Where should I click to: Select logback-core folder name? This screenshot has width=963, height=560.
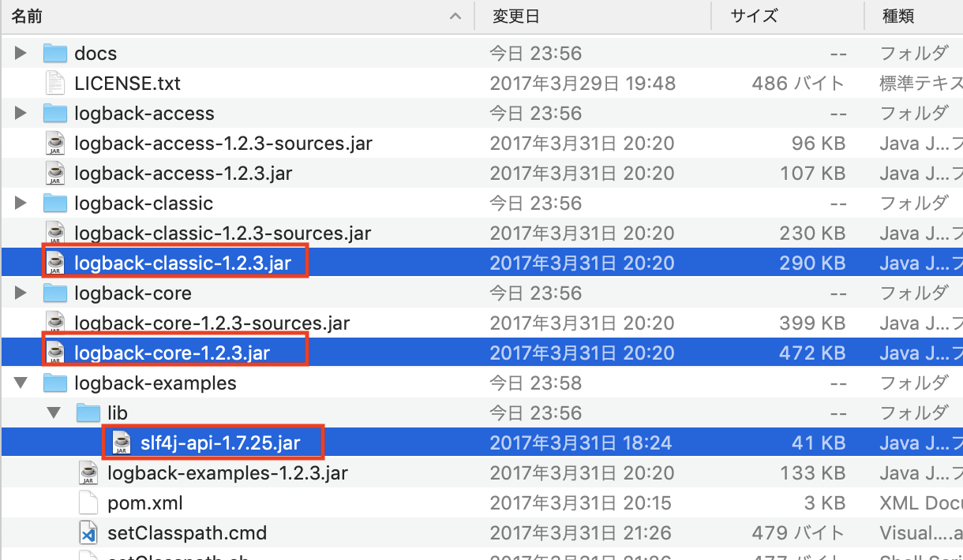point(133,293)
